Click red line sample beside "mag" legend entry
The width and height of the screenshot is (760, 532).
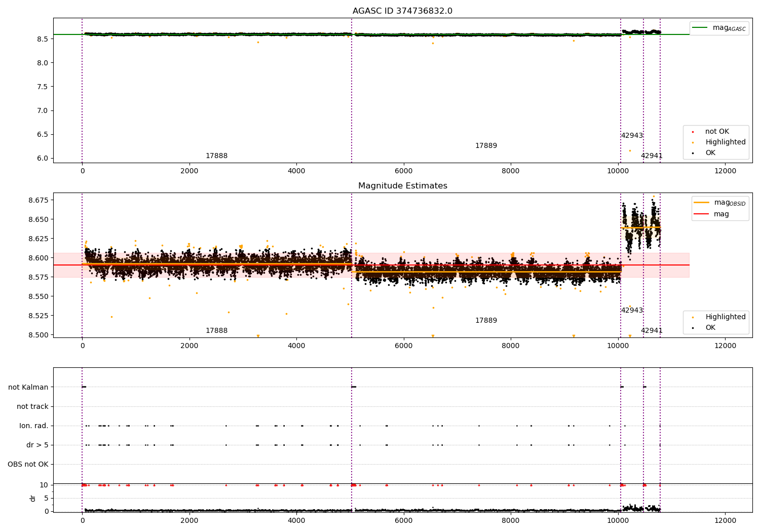coord(701,214)
